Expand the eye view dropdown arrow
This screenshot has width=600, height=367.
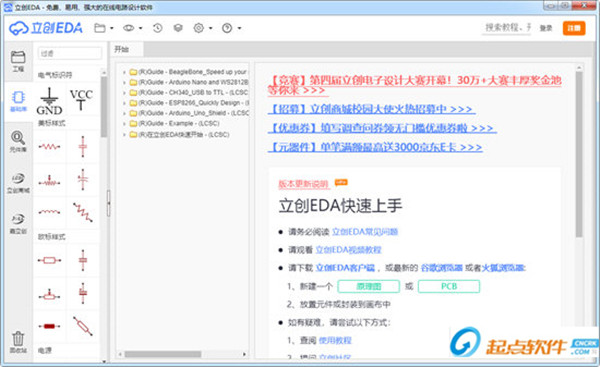coord(140,28)
